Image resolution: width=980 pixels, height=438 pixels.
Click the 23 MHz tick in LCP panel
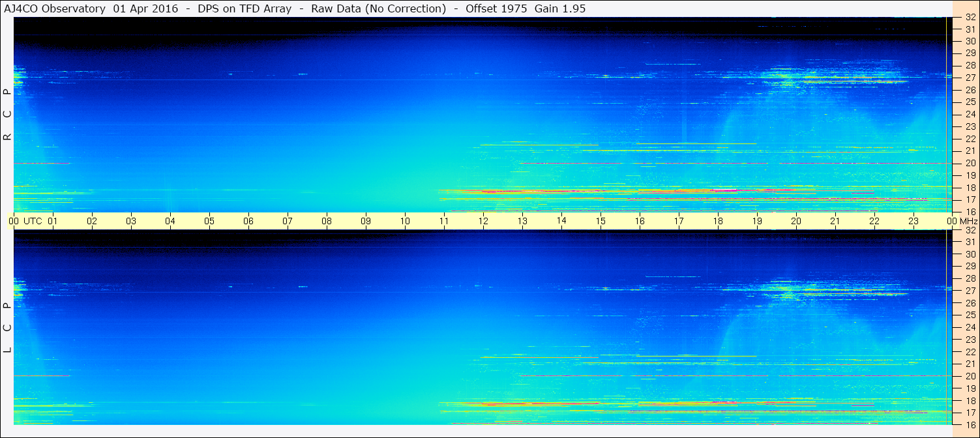click(970, 340)
